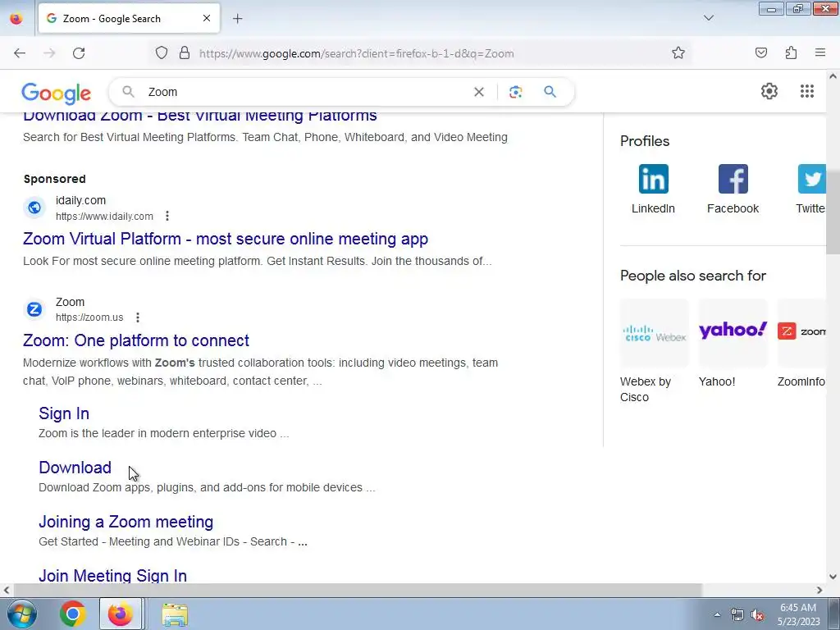Open the Facebook profile icon

[733, 179]
